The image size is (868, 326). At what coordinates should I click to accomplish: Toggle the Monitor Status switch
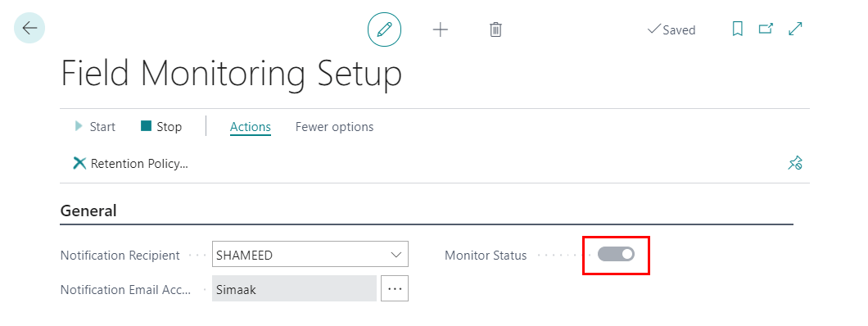(x=616, y=255)
